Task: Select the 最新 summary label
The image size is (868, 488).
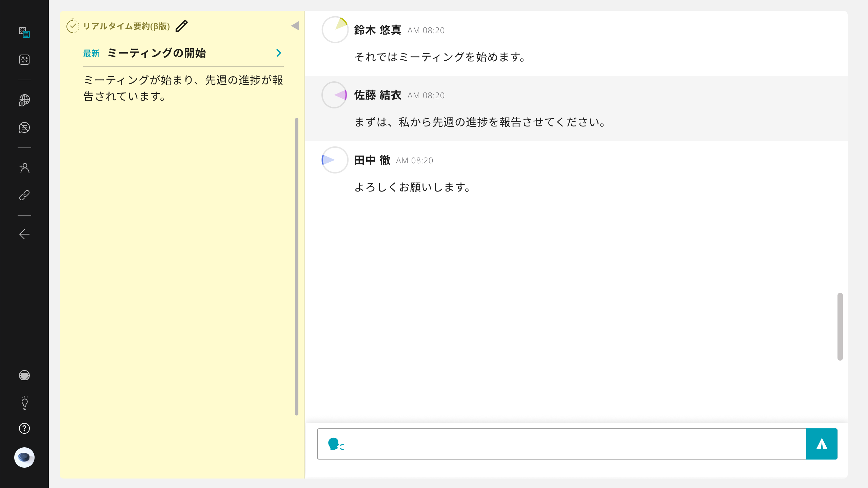Action: (x=91, y=53)
